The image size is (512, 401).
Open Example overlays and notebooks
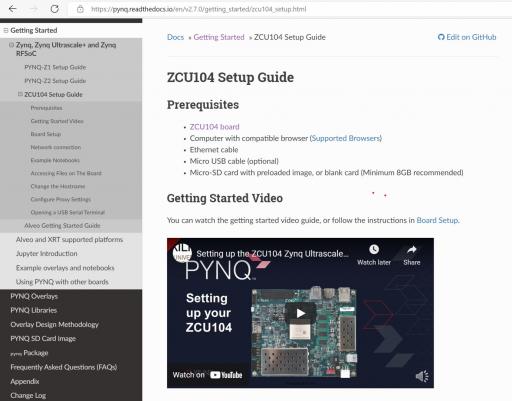65,268
